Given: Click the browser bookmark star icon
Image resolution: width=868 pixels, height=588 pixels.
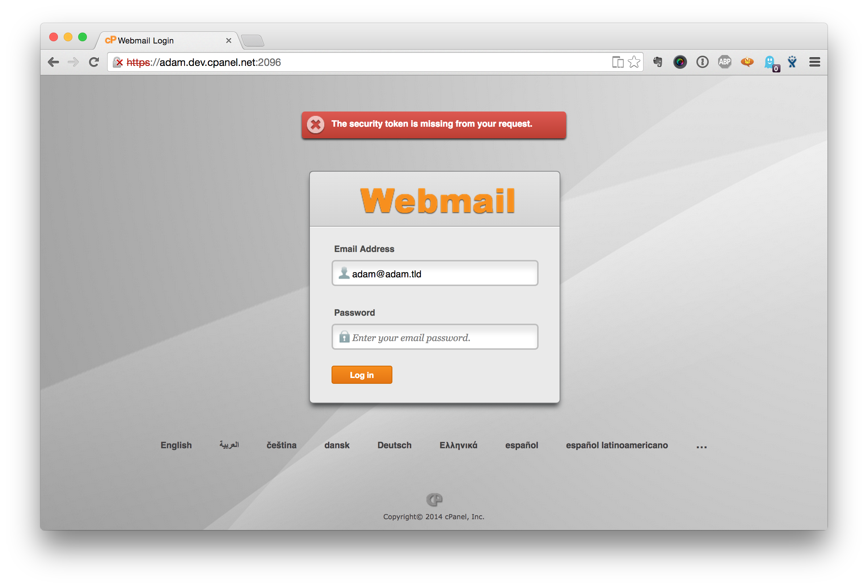Looking at the screenshot, I should [633, 62].
